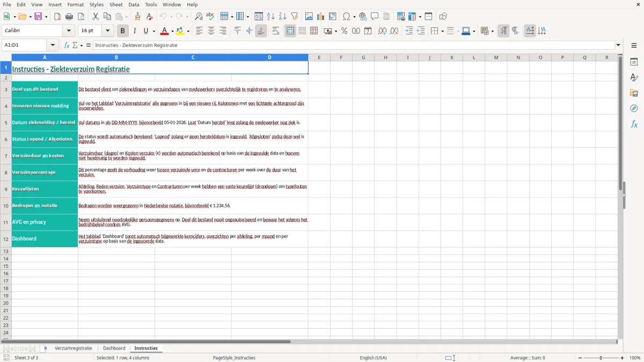The image size is (644, 362).
Task: Click Select Function sigma button
Action: point(75,46)
